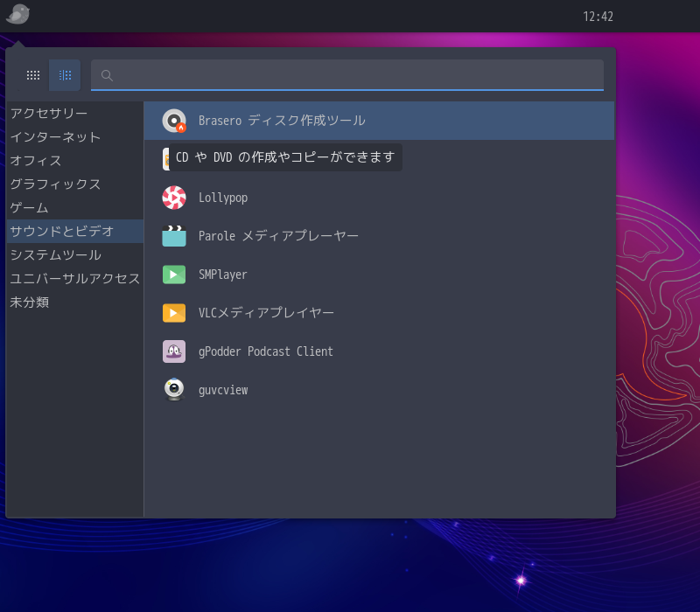Viewport: 700px width, 612px height.
Task: Select the サウンドとビデオ category
Action: pos(75,231)
